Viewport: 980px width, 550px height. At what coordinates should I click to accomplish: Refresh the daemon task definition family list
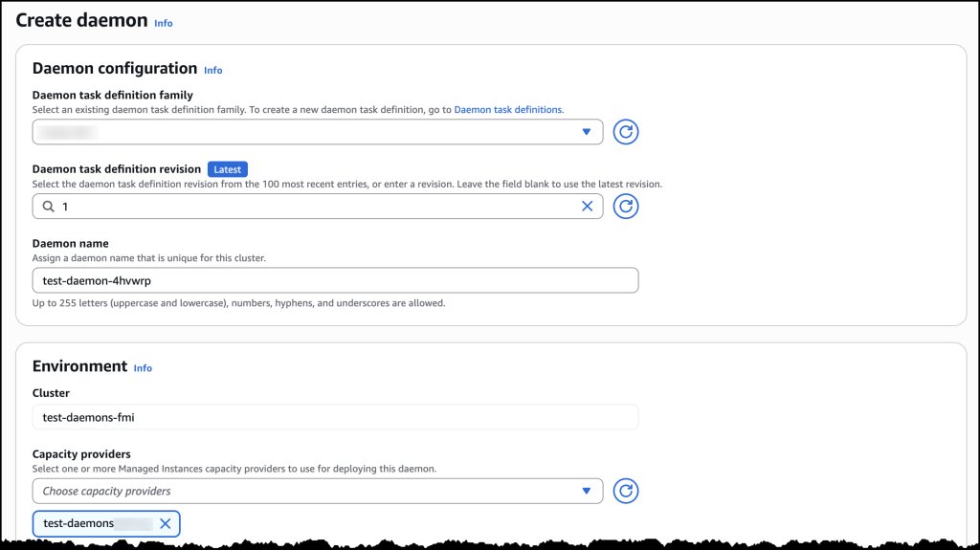click(x=625, y=132)
